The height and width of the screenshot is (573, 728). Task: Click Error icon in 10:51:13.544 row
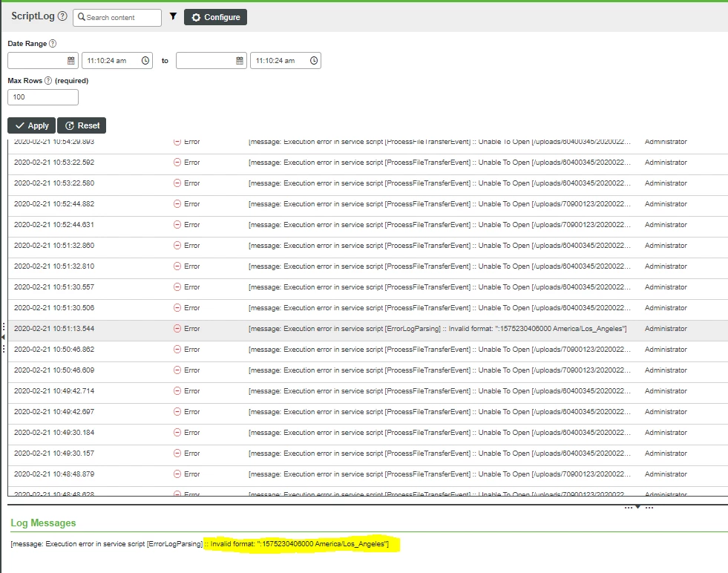coord(177,328)
